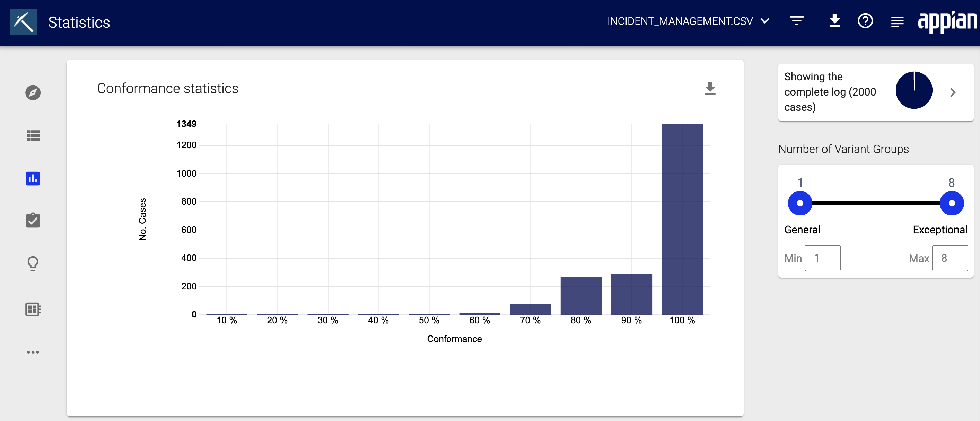
Task: Click the Number of Variant Groups label
Action: (843, 149)
